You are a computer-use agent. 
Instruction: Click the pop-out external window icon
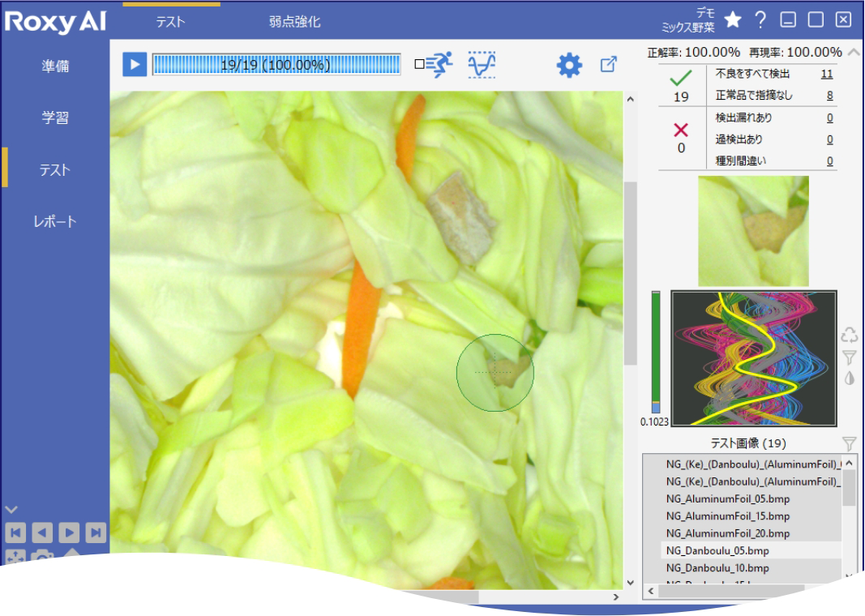coord(608,65)
